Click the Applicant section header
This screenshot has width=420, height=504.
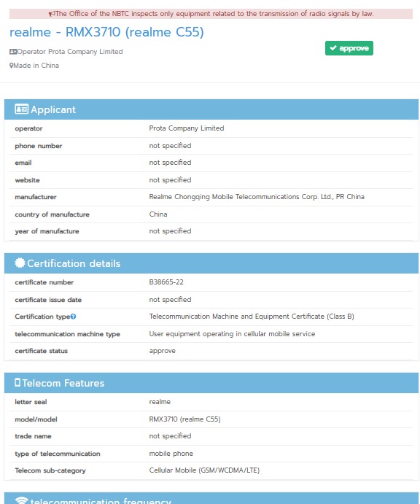click(211, 109)
